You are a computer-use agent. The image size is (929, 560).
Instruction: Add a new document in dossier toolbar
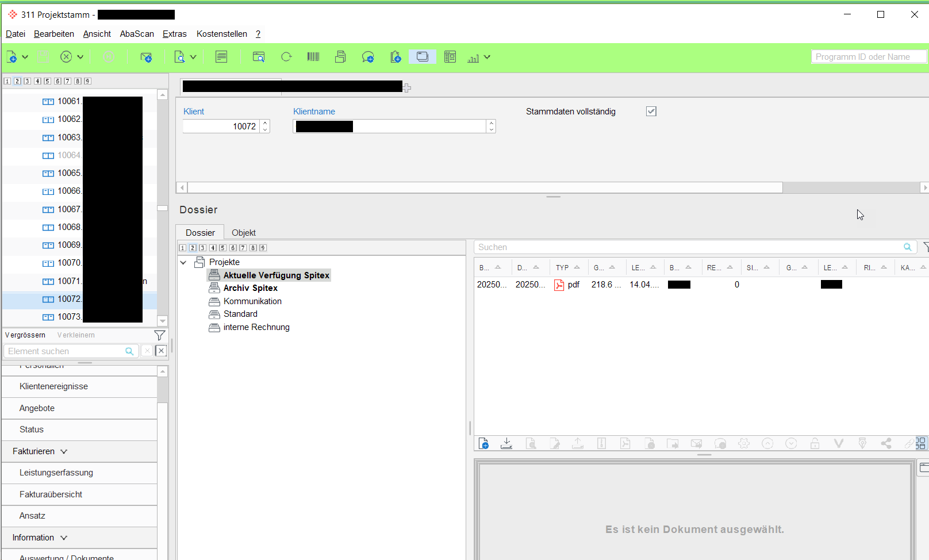(483, 443)
